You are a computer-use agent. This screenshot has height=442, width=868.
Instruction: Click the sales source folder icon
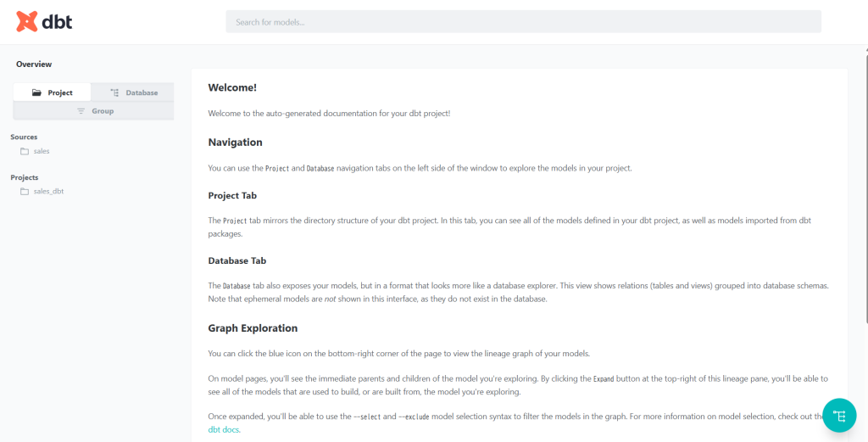tap(25, 151)
